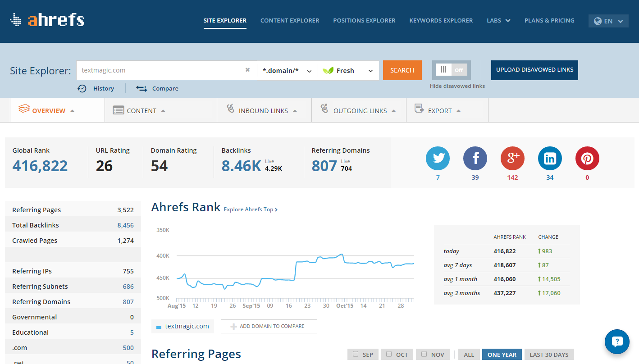The width and height of the screenshot is (639, 364).
Task: Select the One Year range button
Action: point(502,355)
